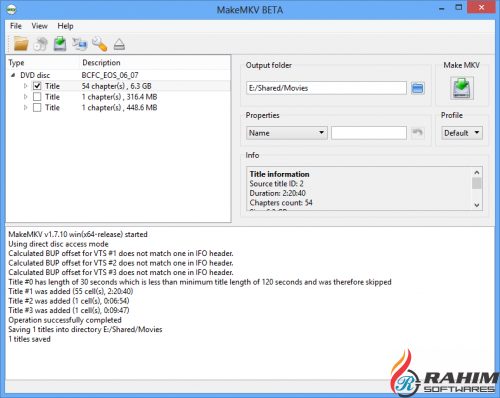Click the Description column header
Screen dimensions: 500x398
click(x=155, y=63)
